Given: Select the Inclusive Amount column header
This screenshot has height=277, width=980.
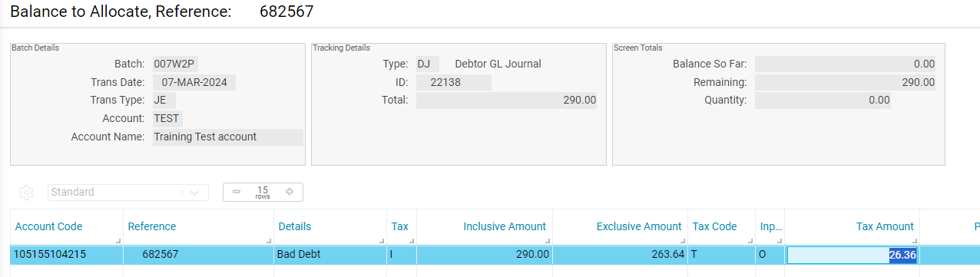Looking at the screenshot, I should point(505,226).
